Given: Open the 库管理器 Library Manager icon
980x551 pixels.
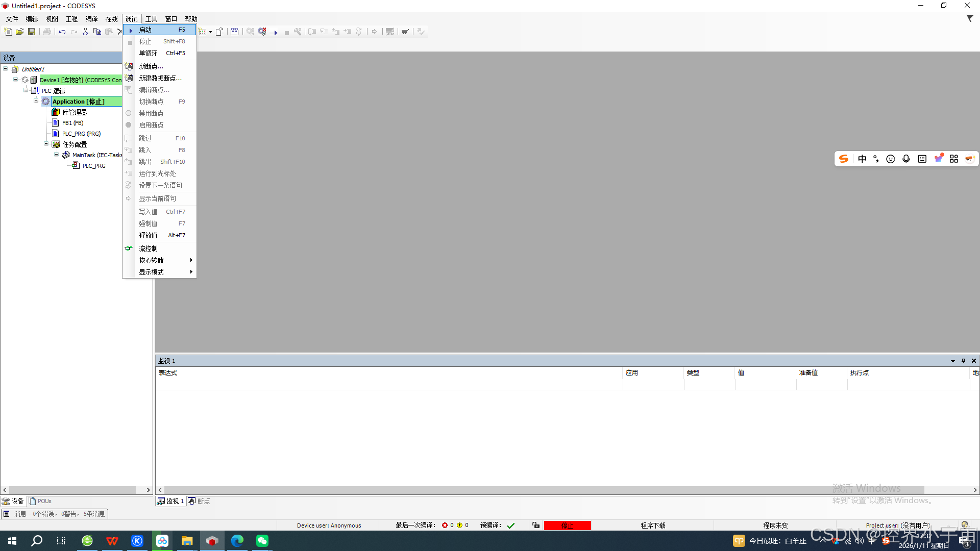Looking at the screenshot, I should pyautogui.click(x=56, y=112).
